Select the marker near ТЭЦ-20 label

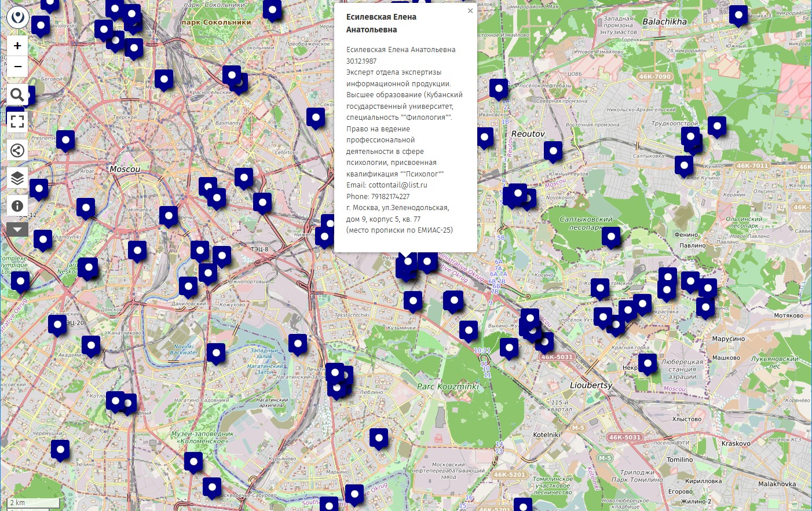tap(57, 325)
